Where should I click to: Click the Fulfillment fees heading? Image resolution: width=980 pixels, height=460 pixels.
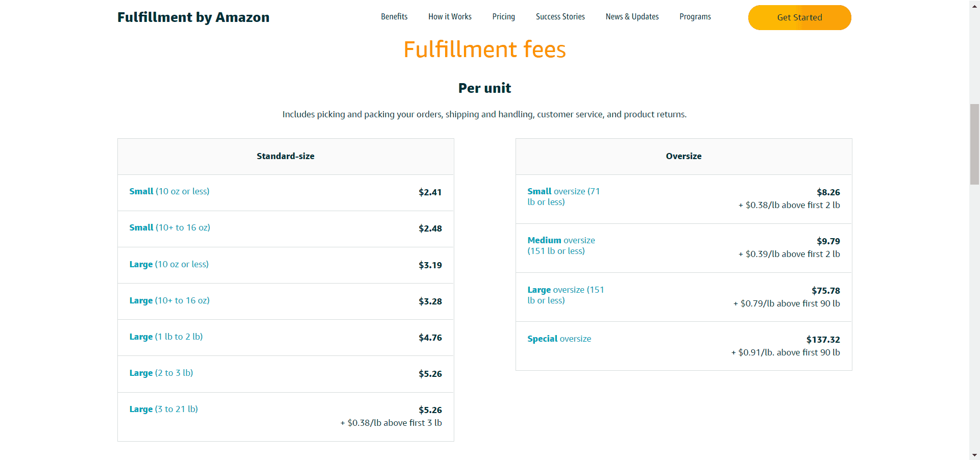coord(484,49)
